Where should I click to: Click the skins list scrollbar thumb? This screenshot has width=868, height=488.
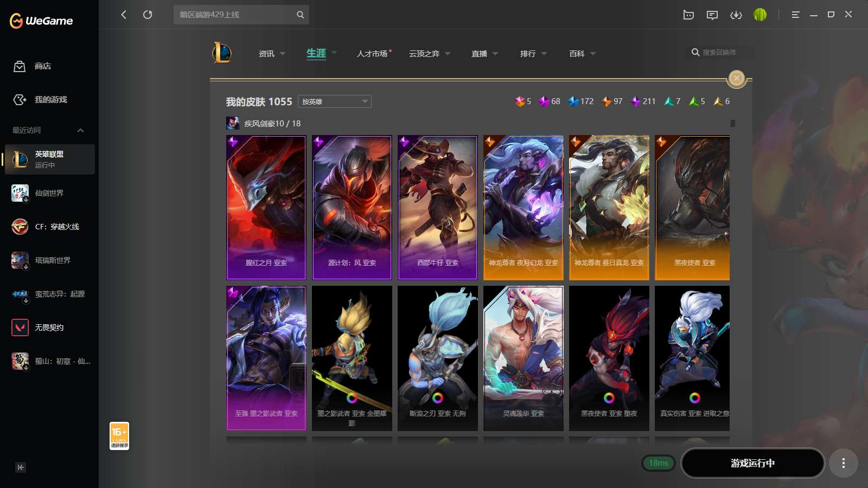733,124
